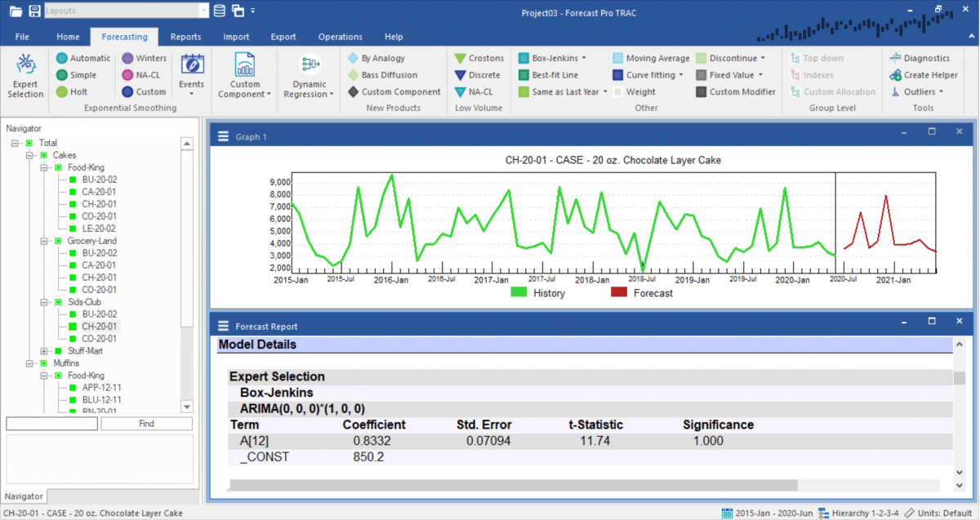Open the Operations ribbon tab
The height and width of the screenshot is (520, 980).
pos(340,37)
